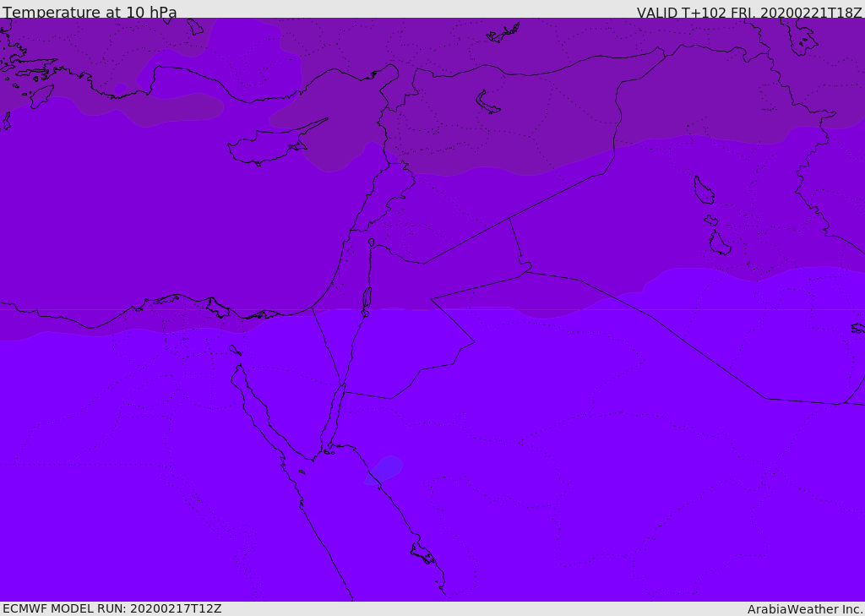865x616 pixels.
Task: Click the ECMWF MODEL RUN label
Action: coord(112,608)
